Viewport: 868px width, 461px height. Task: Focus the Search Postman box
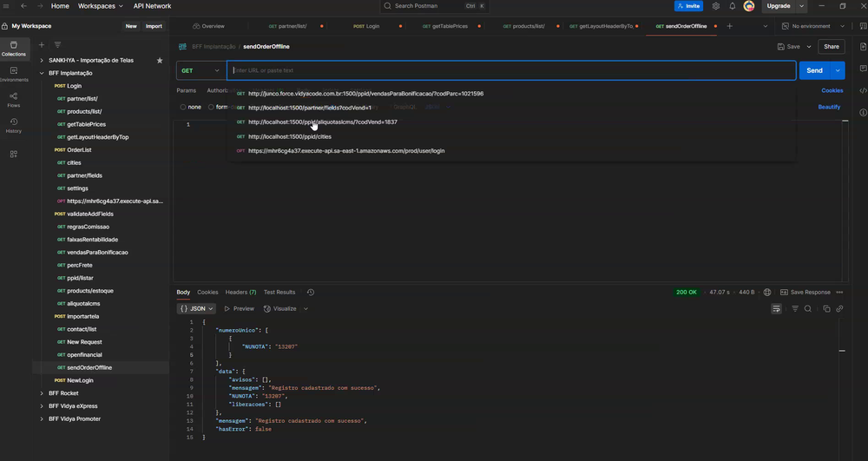point(435,6)
